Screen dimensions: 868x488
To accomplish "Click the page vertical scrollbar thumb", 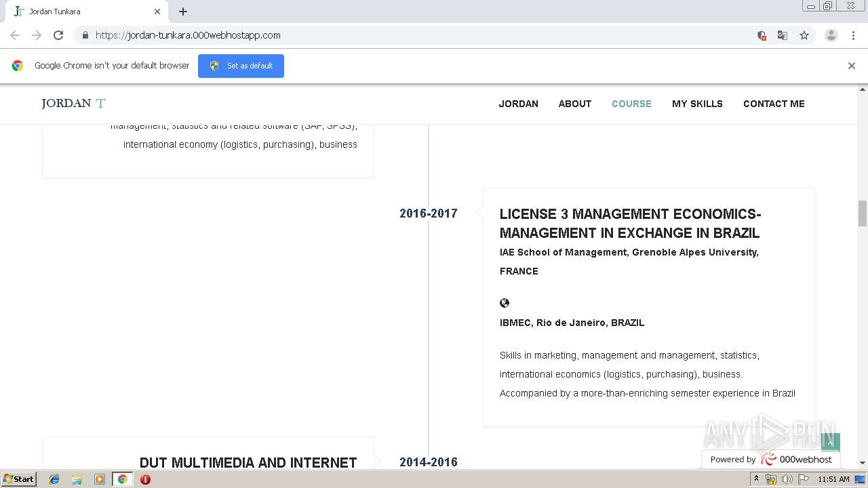I will [863, 213].
